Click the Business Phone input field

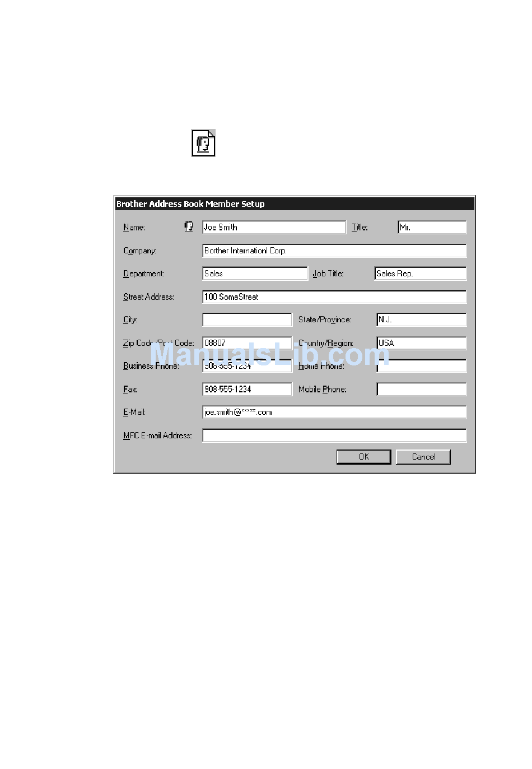[x=247, y=366]
